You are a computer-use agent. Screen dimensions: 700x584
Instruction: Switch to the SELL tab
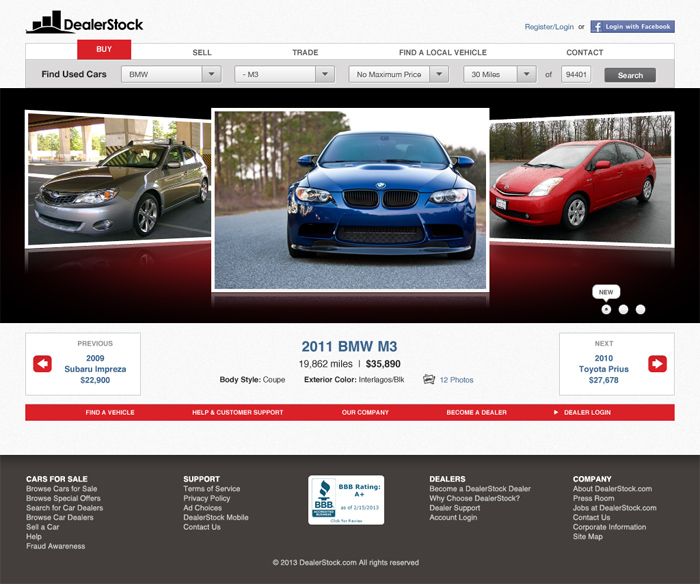202,52
